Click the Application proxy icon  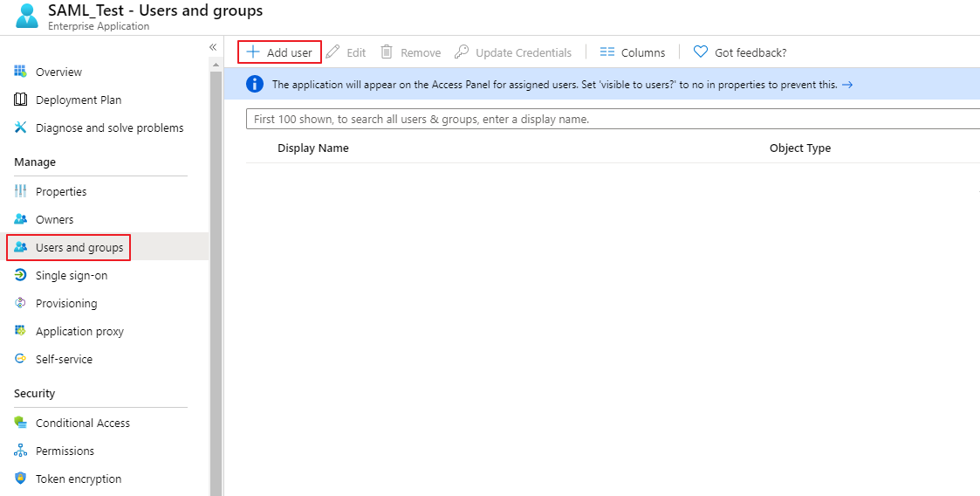[20, 331]
